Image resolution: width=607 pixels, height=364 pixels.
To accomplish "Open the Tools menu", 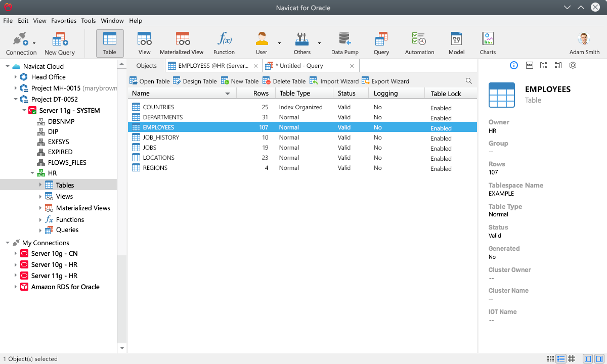I will (89, 21).
